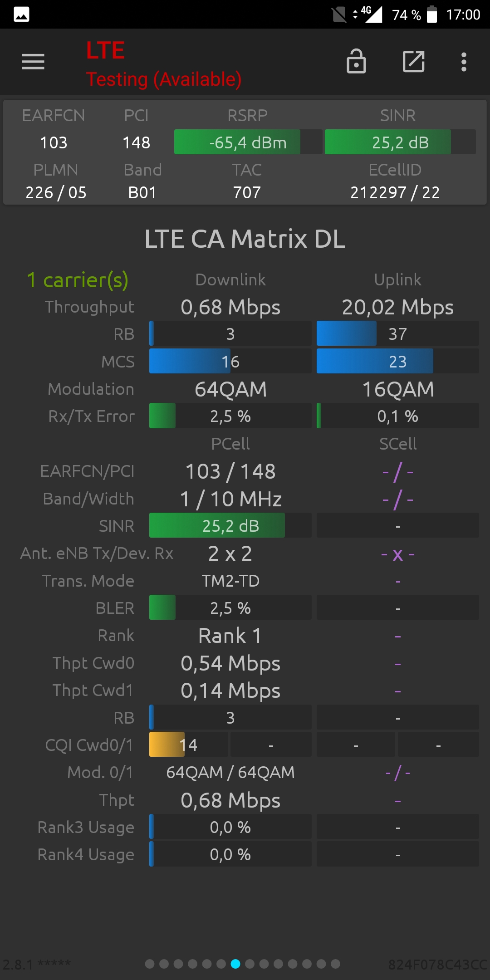Tap the uplink MCS 23 bar
Screen dimensions: 490x980
pos(397,361)
